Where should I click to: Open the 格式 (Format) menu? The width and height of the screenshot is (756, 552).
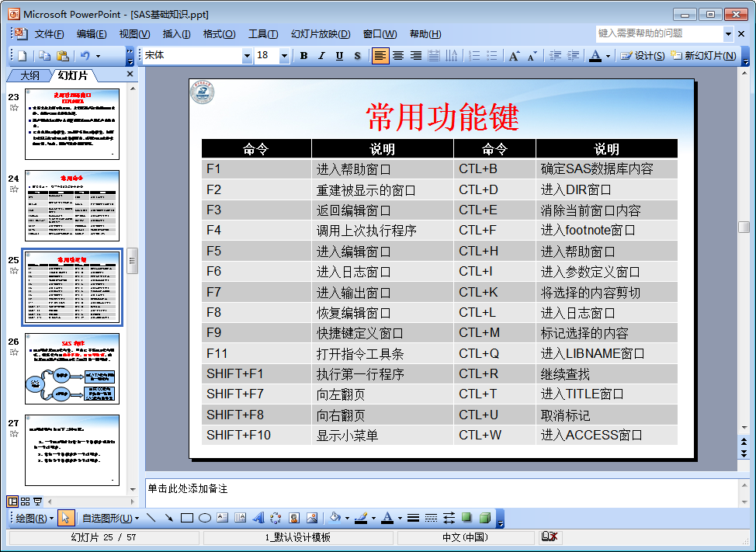point(220,34)
